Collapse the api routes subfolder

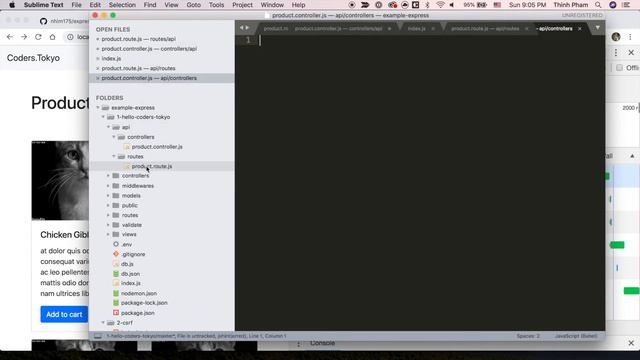114,156
